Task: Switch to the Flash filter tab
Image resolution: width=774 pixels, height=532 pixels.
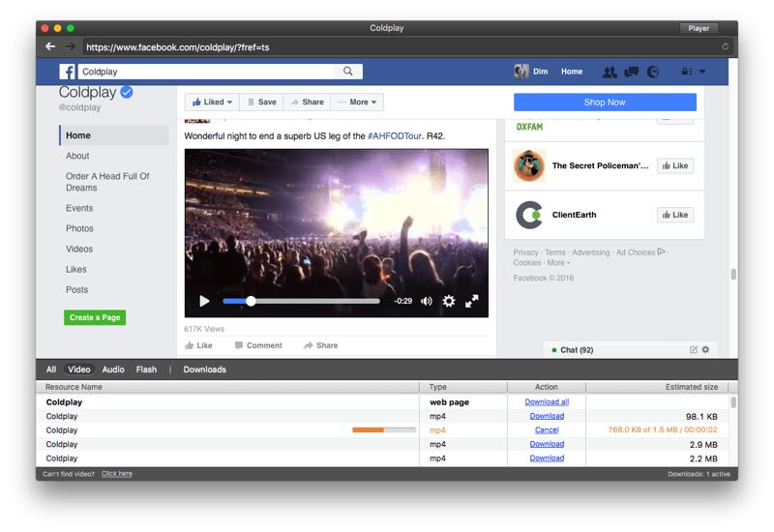Action: click(x=146, y=369)
